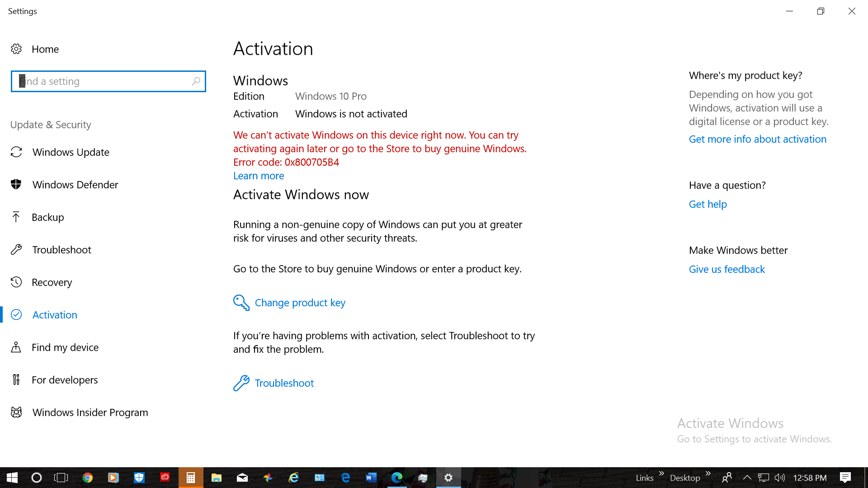Go to Windows Update settings
The image size is (868, 488).
71,152
